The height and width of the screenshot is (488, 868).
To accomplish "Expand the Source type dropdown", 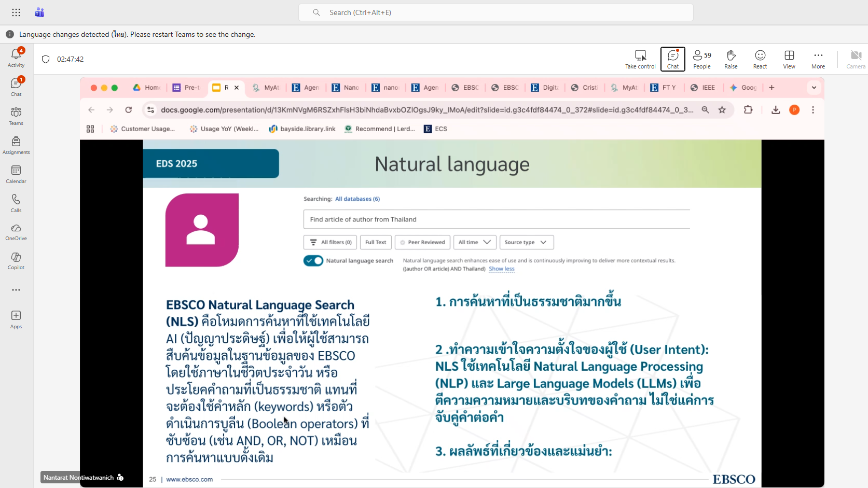I will 526,242.
